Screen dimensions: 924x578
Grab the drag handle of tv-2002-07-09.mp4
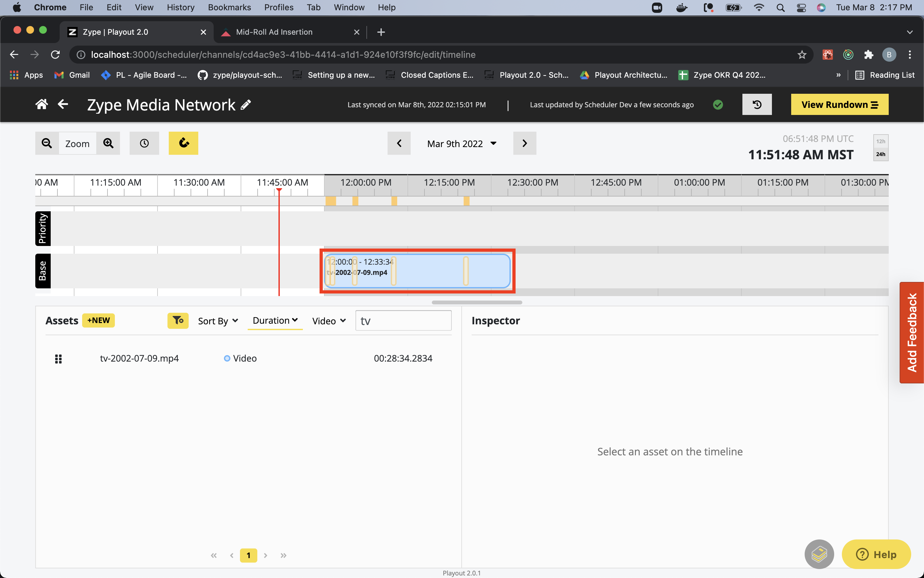point(58,359)
